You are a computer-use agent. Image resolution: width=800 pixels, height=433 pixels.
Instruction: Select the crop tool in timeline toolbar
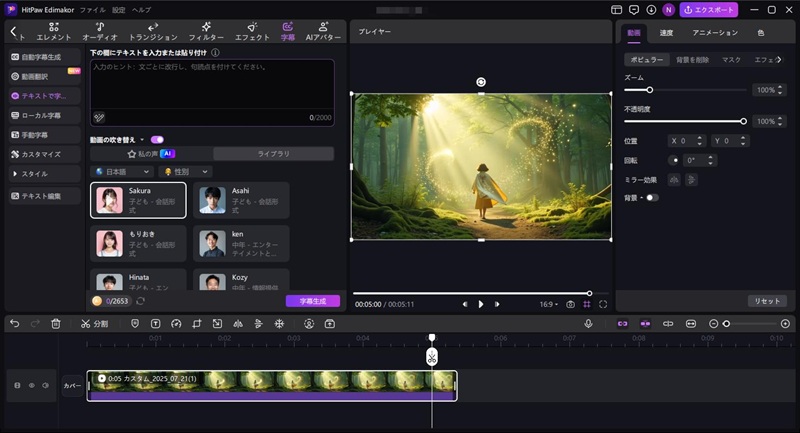click(196, 324)
